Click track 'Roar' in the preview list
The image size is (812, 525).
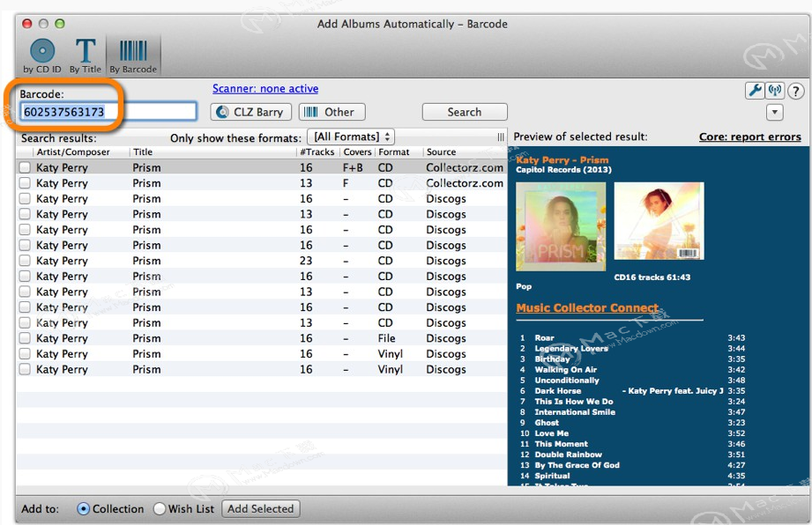[x=544, y=337]
